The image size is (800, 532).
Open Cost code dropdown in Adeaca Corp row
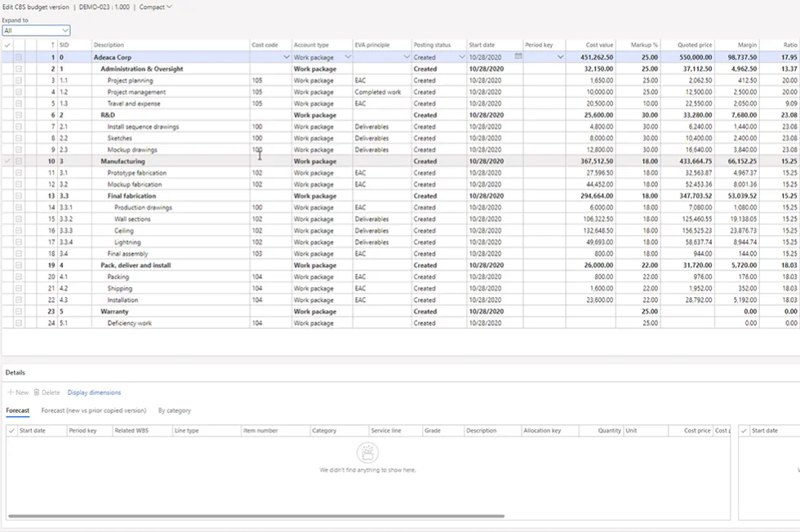[x=287, y=57]
